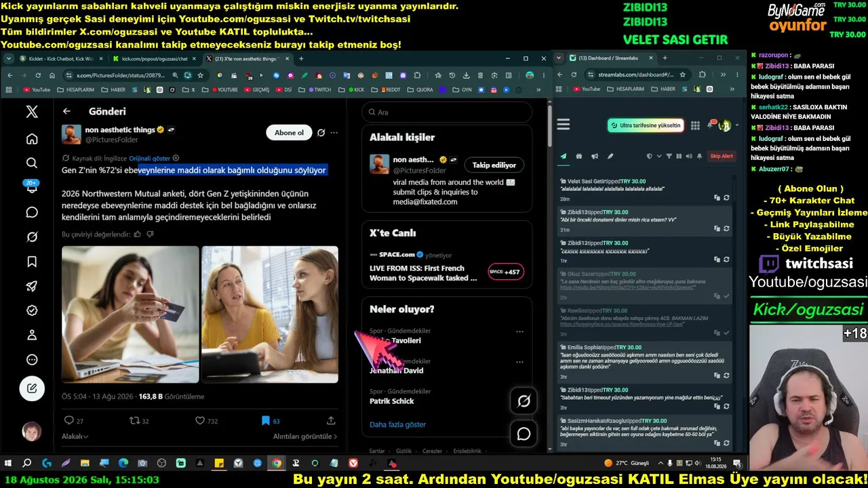Click the Grok icon beside Abone ol
Image resolution: width=868 pixels, height=488 pixels.
321,133
